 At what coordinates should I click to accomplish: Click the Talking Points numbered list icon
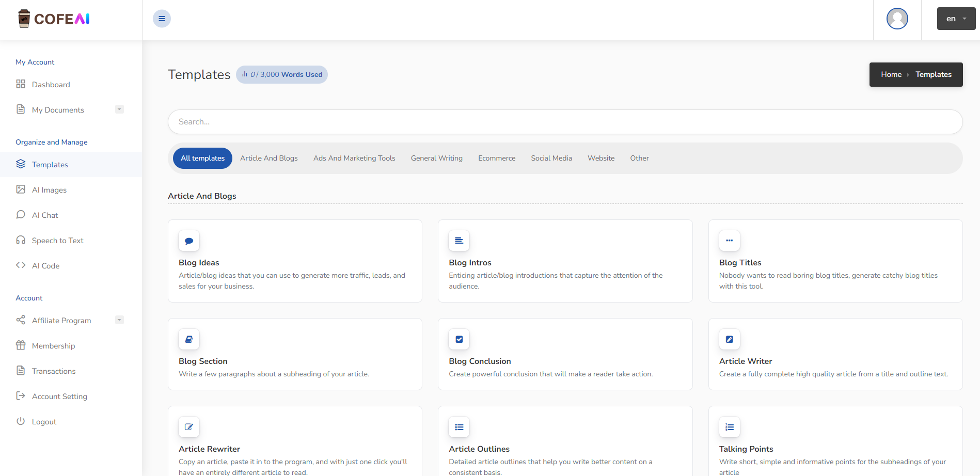pos(730,427)
